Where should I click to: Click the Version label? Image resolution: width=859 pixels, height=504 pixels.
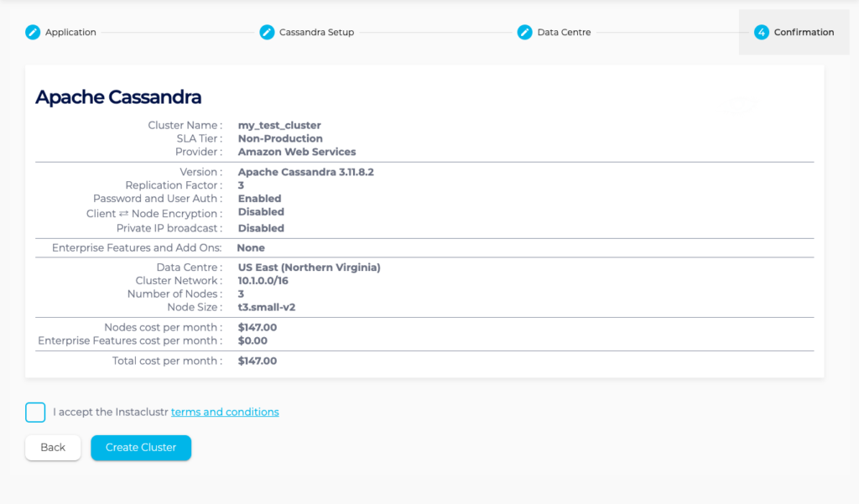(x=201, y=172)
